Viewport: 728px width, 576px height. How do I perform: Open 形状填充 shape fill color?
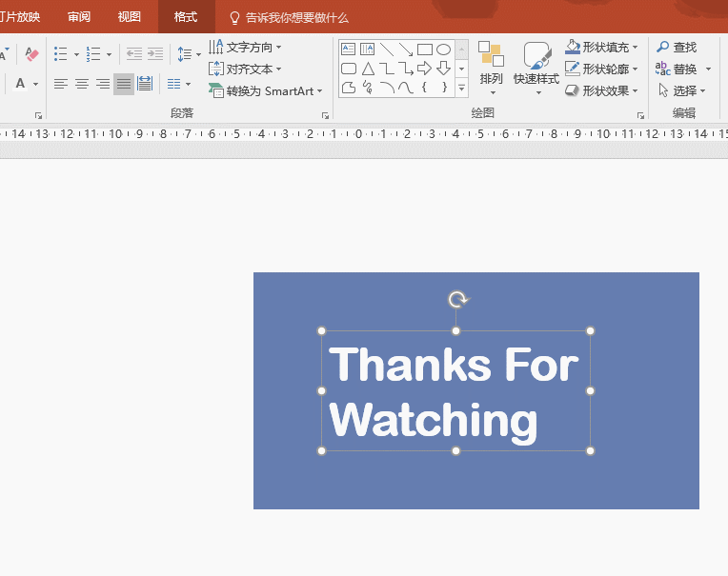pyautogui.click(x=601, y=47)
